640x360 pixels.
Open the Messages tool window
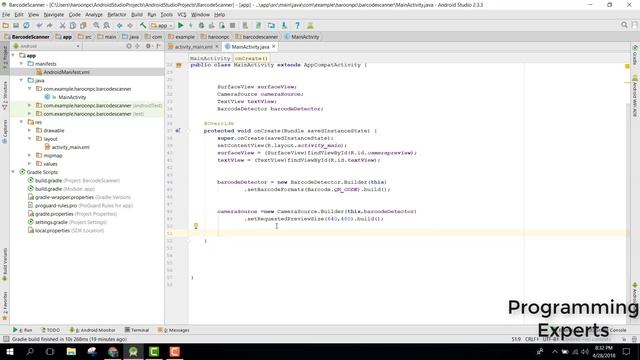[173, 330]
